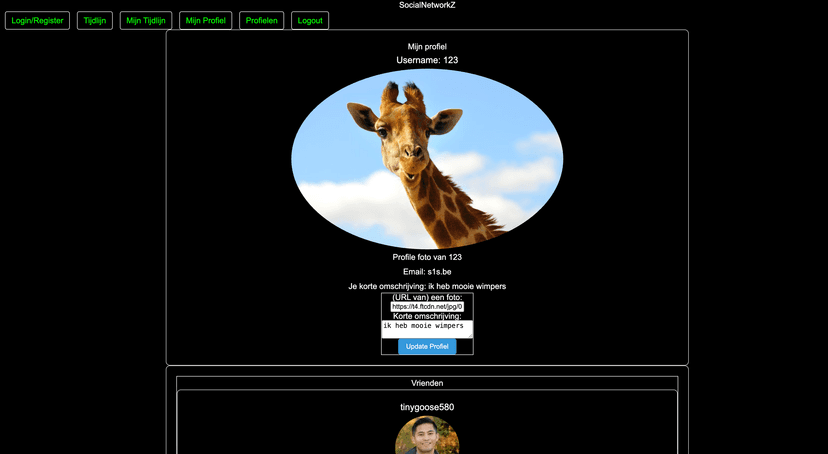This screenshot has height=454, width=828.
Task: Select the Mijn Profiel nav button
Action: click(206, 20)
